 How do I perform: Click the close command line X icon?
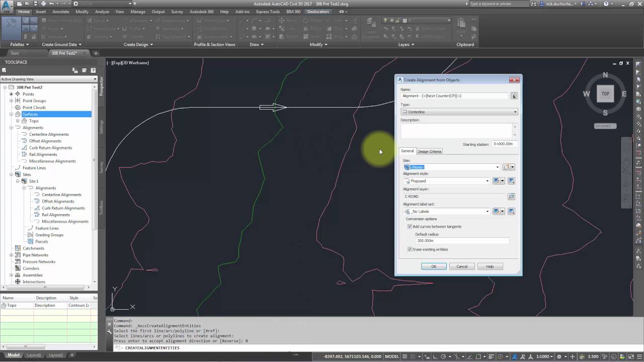click(110, 324)
